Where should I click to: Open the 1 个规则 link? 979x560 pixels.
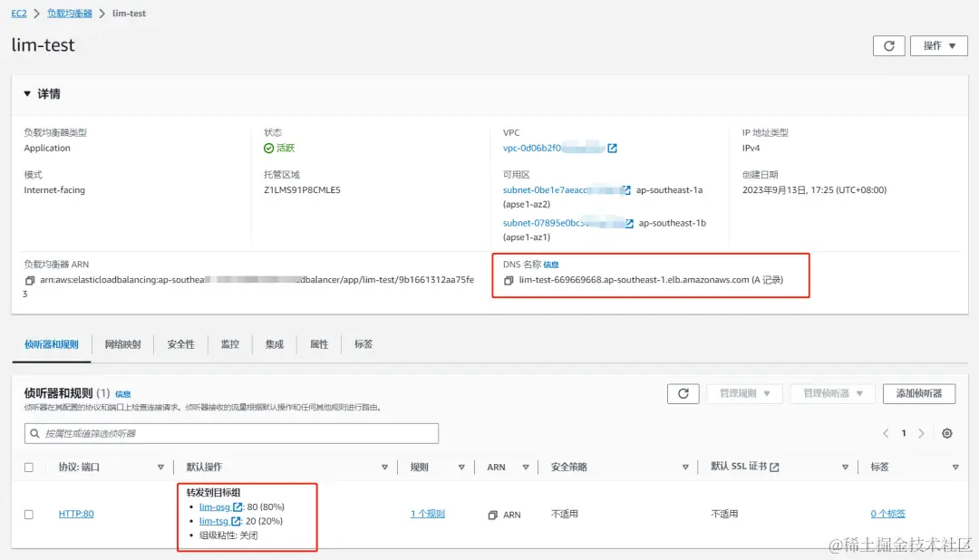(x=428, y=514)
